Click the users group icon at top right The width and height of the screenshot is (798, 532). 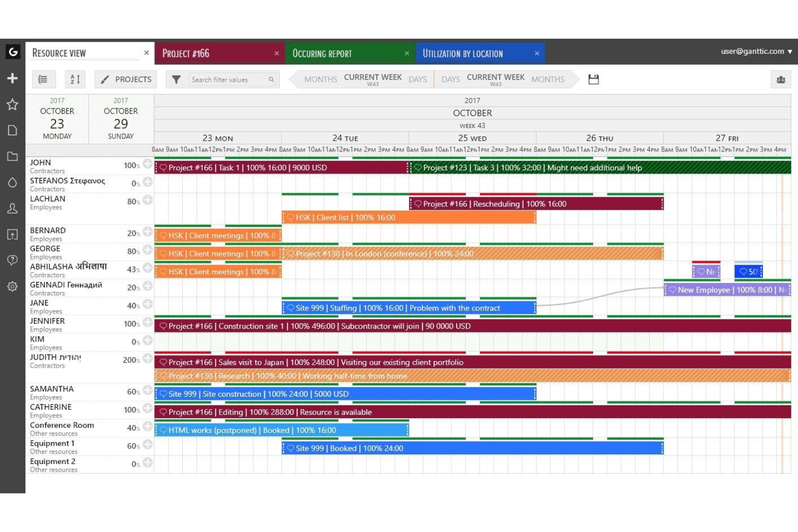point(780,79)
